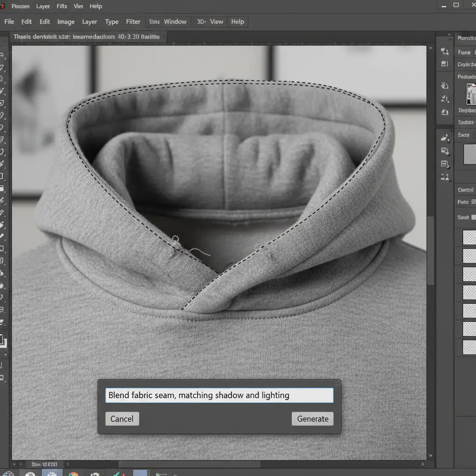Open the Filter menu

[133, 22]
